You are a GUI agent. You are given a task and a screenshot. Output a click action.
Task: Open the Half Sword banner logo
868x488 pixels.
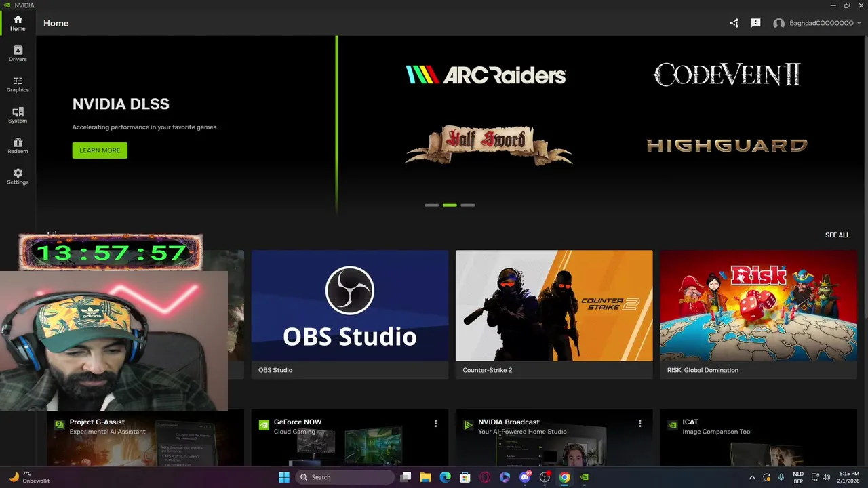click(x=488, y=144)
